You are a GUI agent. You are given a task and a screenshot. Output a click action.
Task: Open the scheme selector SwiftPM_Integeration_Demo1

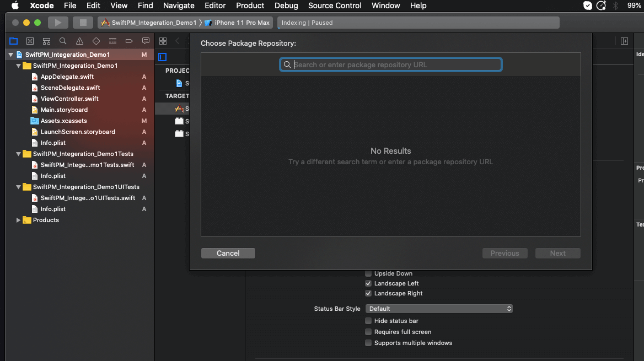click(149, 23)
